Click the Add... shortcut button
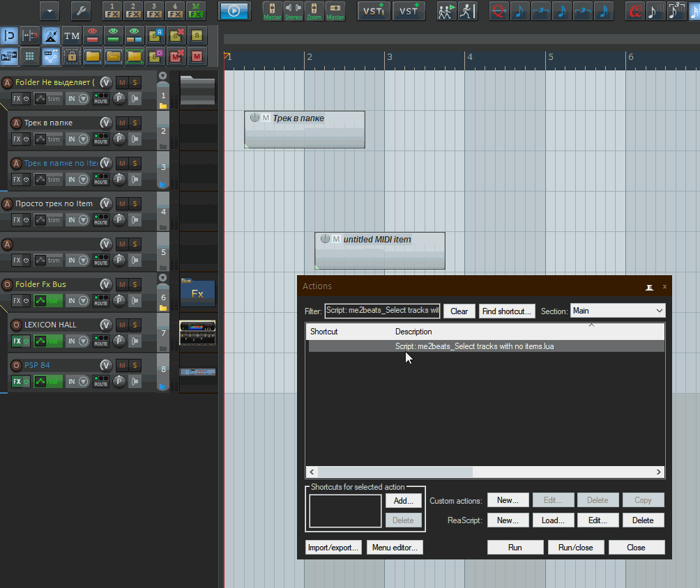This screenshot has height=588, width=700. click(403, 500)
